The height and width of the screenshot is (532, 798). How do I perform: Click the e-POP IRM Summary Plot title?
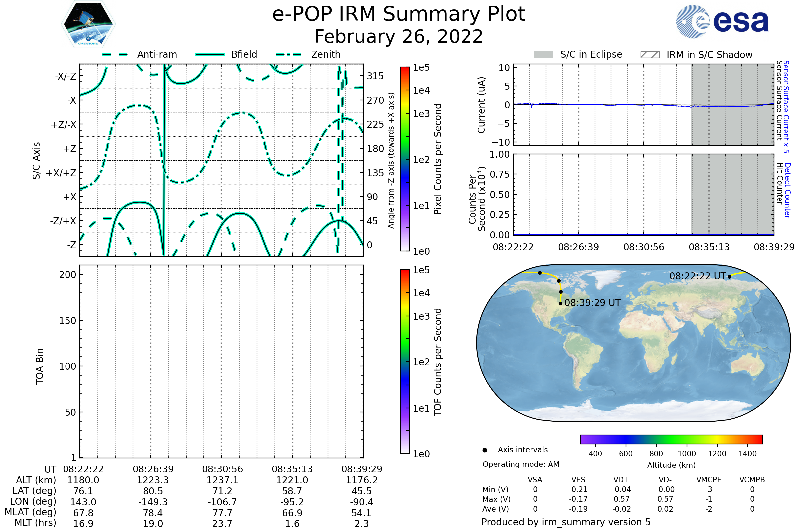[x=399, y=14]
